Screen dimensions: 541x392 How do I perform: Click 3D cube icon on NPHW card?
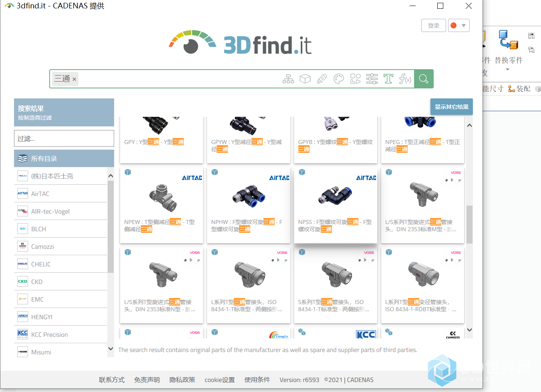coord(215,172)
